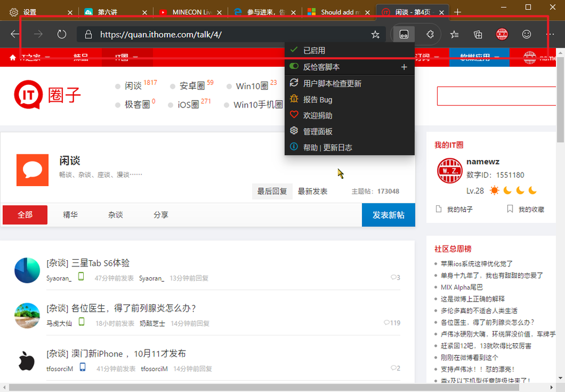Select 欢迎捐助 menu entry

coord(350,115)
